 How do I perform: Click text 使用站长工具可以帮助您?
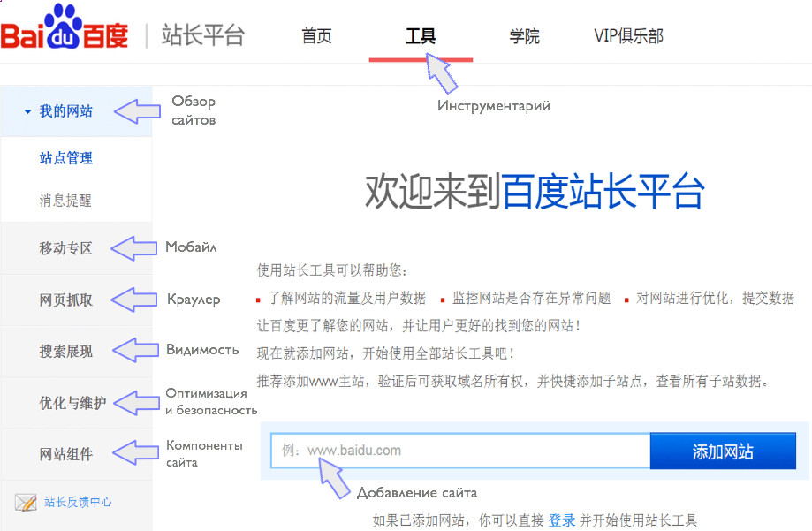click(332, 269)
